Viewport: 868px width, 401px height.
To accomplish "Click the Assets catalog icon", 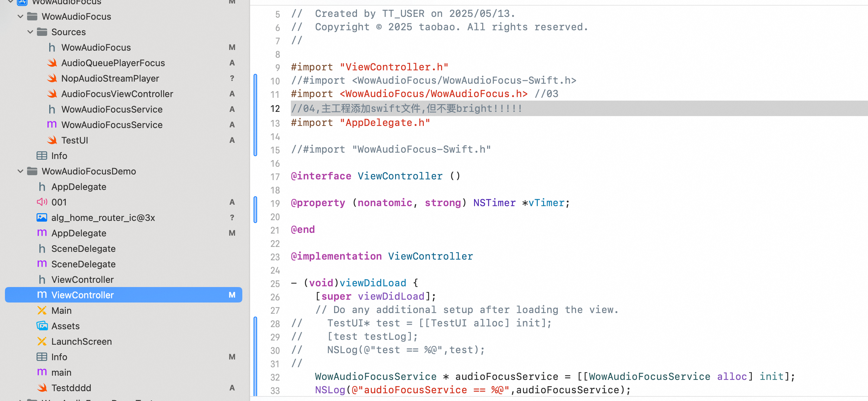I will click(42, 326).
